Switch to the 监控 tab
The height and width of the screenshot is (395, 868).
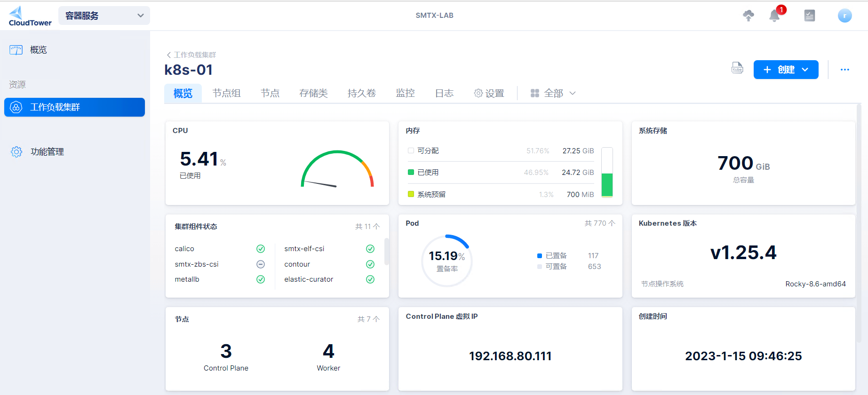click(x=405, y=93)
